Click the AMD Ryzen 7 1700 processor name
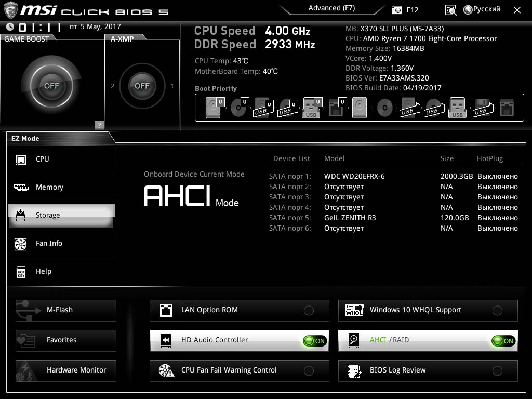Screen dimensions: 532x399 430,38
